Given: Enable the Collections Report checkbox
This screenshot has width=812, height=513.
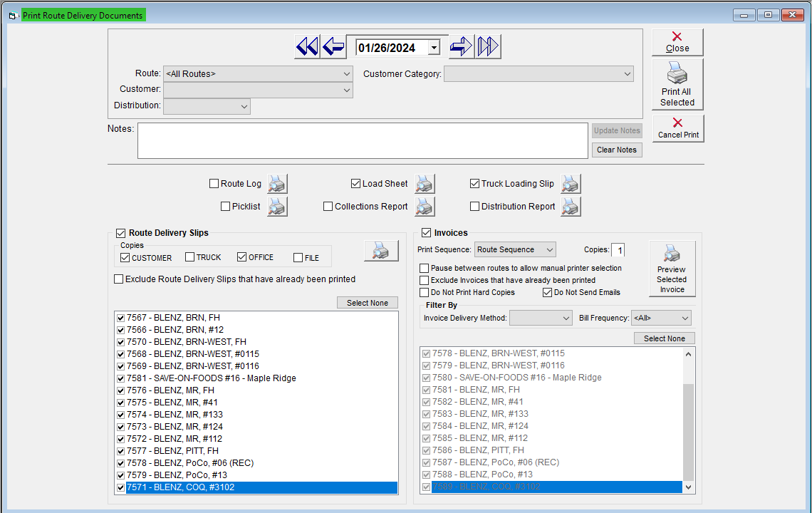Looking at the screenshot, I should click(328, 206).
